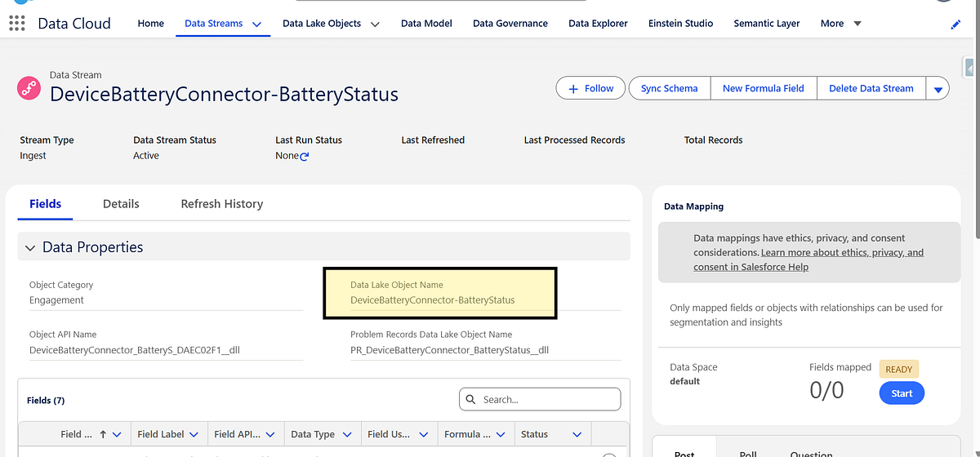The image size is (980, 457).
Task: Collapse the Data Properties section
Action: tap(30, 248)
